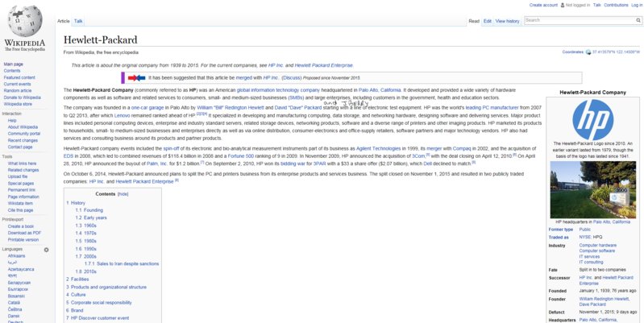Open Computer hardware in infobox
Image resolution: width=644 pixels, height=323 pixels.
597,245
